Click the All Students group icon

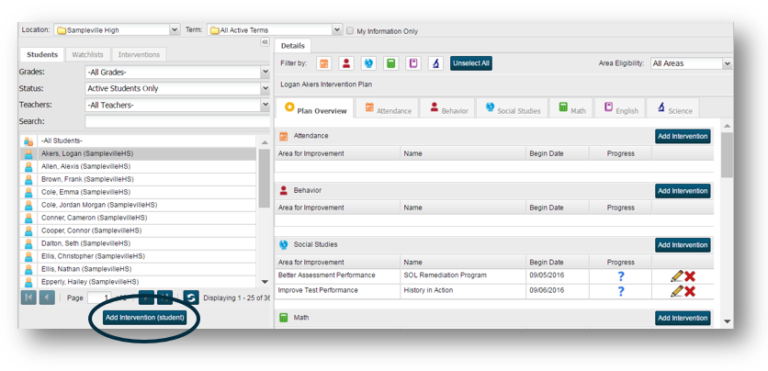28,141
